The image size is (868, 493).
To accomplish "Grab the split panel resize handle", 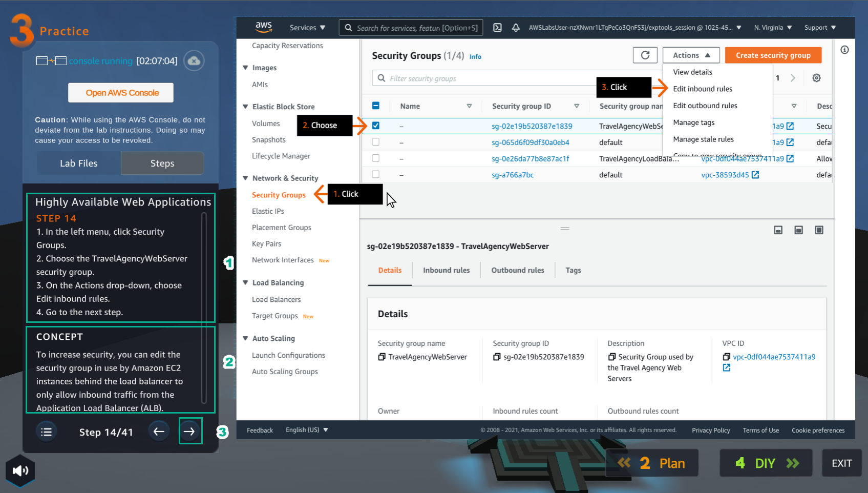I will (565, 228).
